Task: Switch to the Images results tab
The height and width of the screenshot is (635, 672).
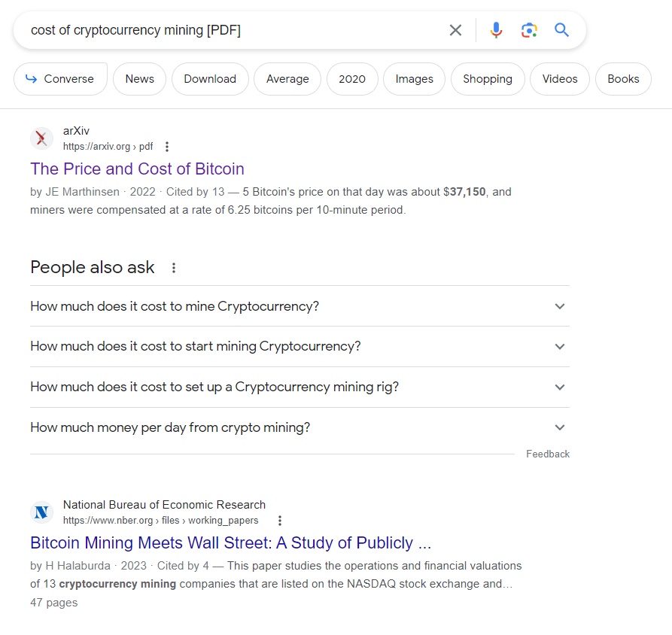Action: pos(414,78)
